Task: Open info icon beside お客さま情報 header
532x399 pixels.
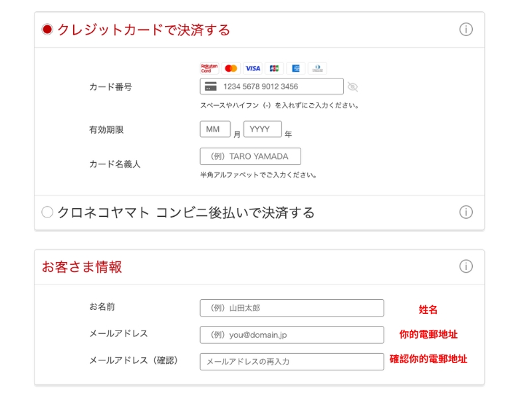Action: click(x=466, y=267)
